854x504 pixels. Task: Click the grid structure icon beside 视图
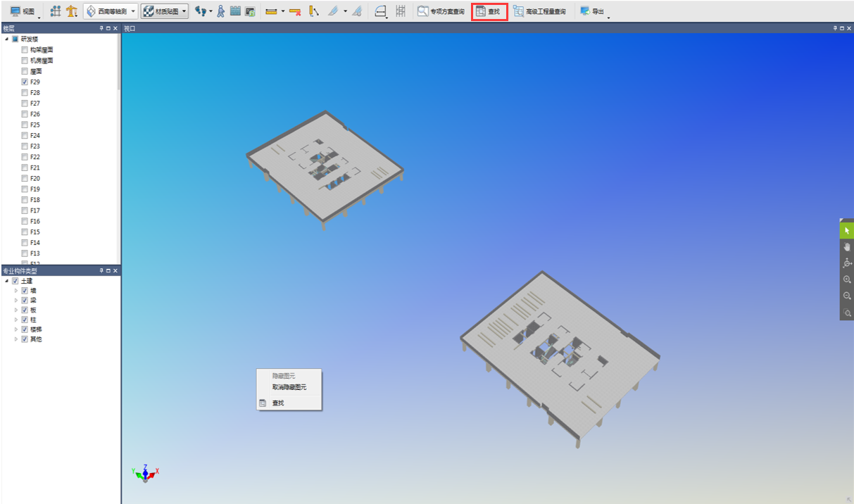pyautogui.click(x=56, y=11)
